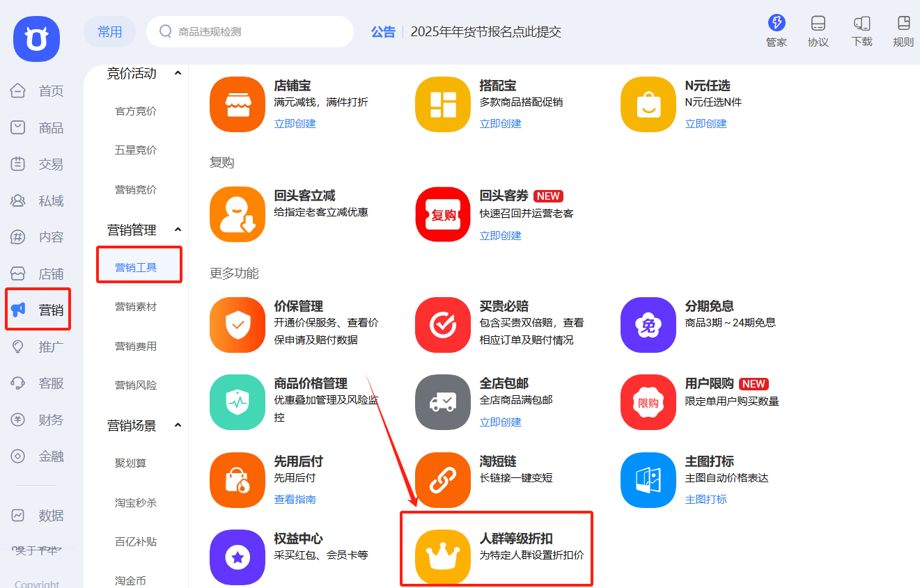Viewport: 920px width, 588px height.
Task: Open 主图打标 blue icon
Action: coord(648,480)
